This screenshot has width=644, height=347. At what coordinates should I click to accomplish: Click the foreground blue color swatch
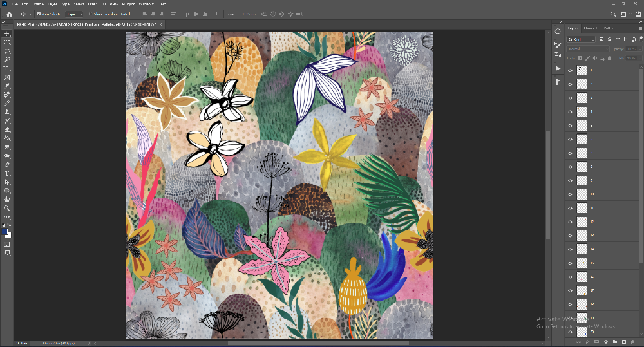pyautogui.click(x=5, y=232)
